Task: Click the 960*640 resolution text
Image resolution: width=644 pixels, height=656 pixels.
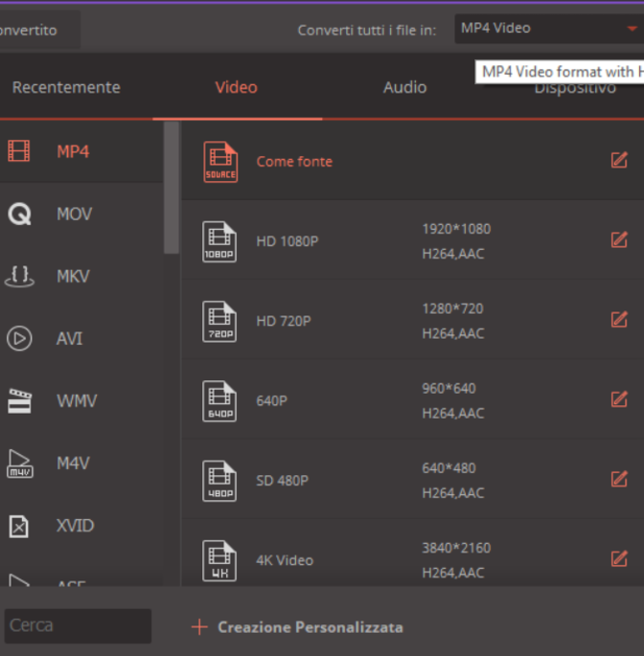Action: click(448, 389)
